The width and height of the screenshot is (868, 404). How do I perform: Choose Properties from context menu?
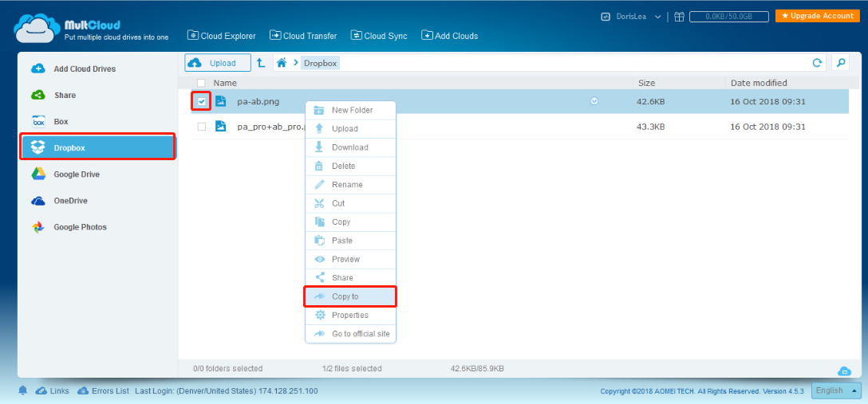click(x=350, y=315)
